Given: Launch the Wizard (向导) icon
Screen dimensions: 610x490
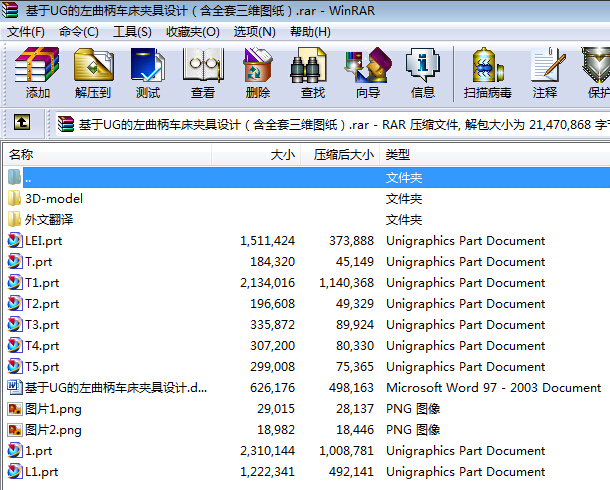Looking at the screenshot, I should click(368, 65).
